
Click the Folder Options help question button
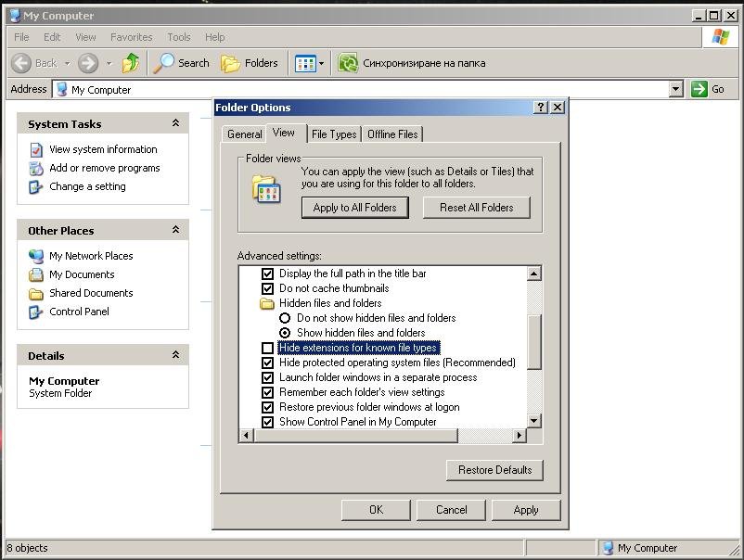(x=541, y=108)
